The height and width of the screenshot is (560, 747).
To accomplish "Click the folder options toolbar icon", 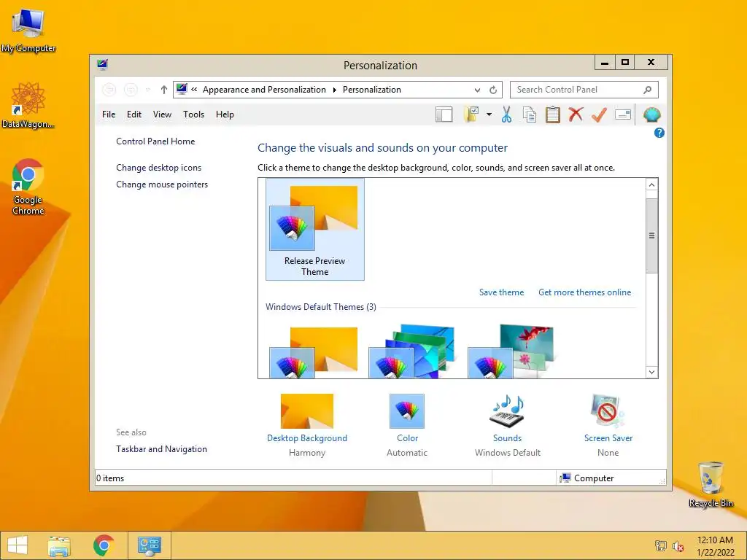I will [471, 114].
